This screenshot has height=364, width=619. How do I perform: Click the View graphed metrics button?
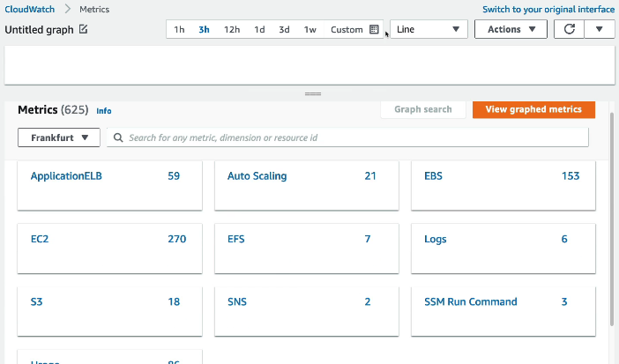tap(533, 109)
